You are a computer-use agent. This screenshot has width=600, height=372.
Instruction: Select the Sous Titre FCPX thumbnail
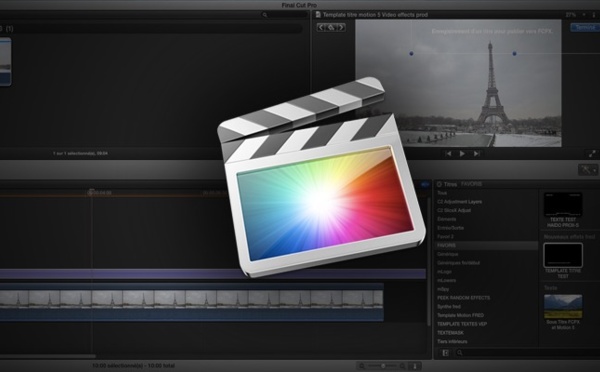(x=563, y=306)
